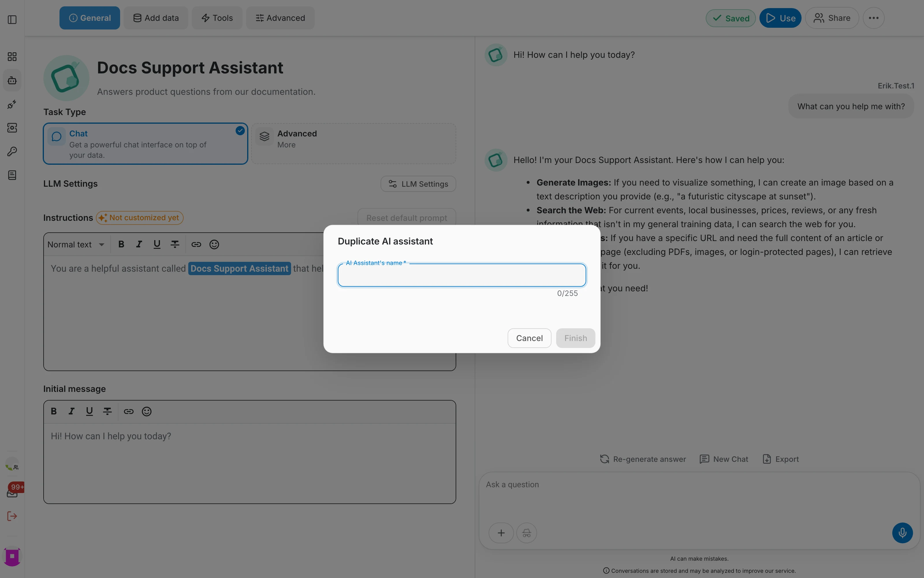Insert link in the Initial message toolbar
The image size is (924, 578).
129,411
